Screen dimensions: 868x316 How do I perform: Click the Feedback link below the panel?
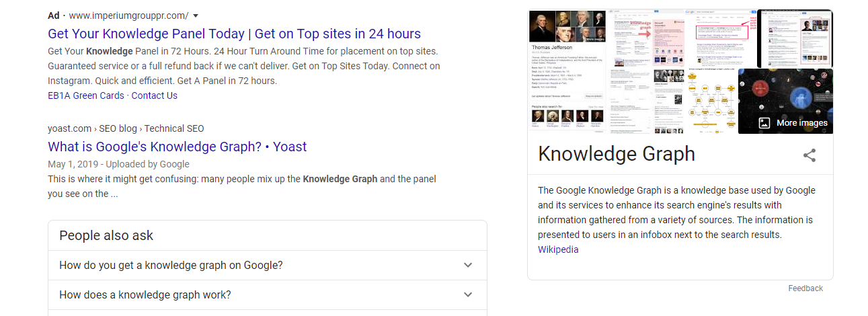805,288
